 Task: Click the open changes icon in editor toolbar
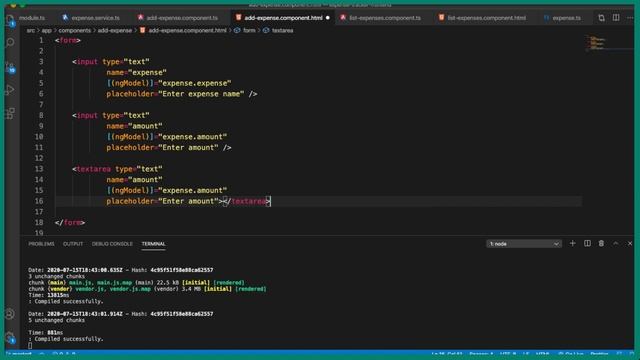601,18
